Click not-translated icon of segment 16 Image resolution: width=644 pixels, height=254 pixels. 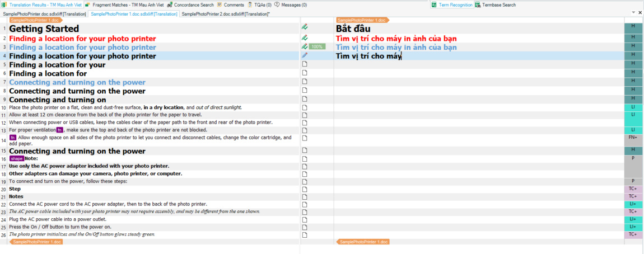[x=305, y=158]
